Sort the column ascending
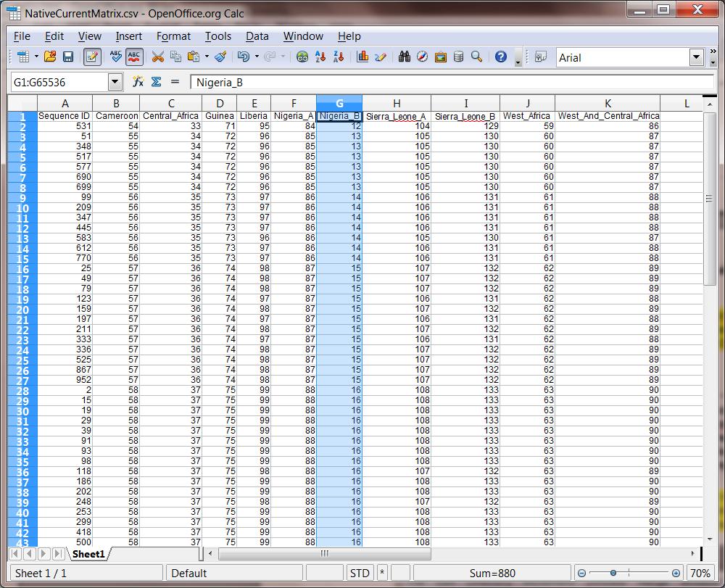This screenshot has width=725, height=588. [x=320, y=57]
